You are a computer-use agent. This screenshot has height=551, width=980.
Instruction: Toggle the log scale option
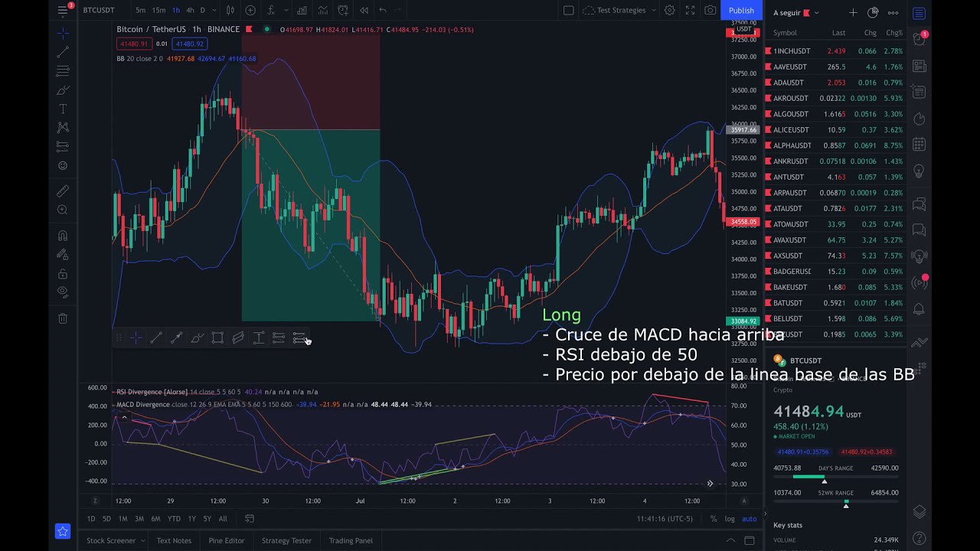point(730,519)
